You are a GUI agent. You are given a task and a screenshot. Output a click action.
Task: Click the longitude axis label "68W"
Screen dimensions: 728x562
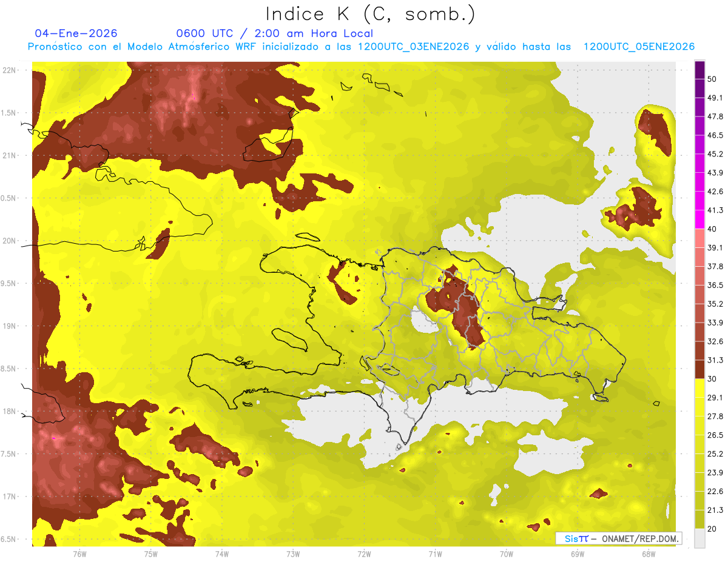tap(648, 554)
